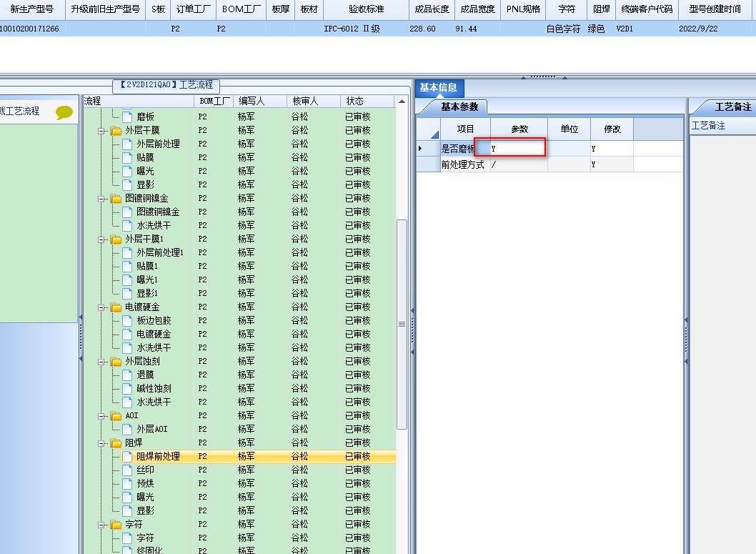The width and height of the screenshot is (756, 554).
Task: Click the 验收标准 column header
Action: [367, 9]
